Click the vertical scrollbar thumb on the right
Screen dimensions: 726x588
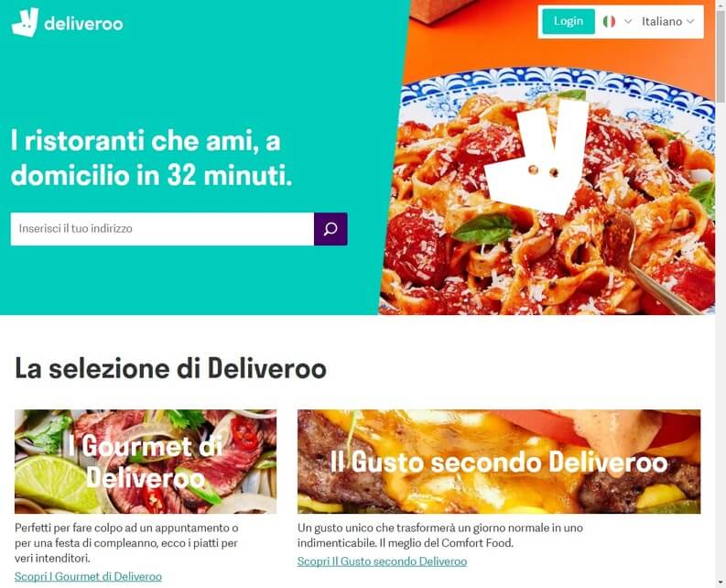click(x=721, y=56)
